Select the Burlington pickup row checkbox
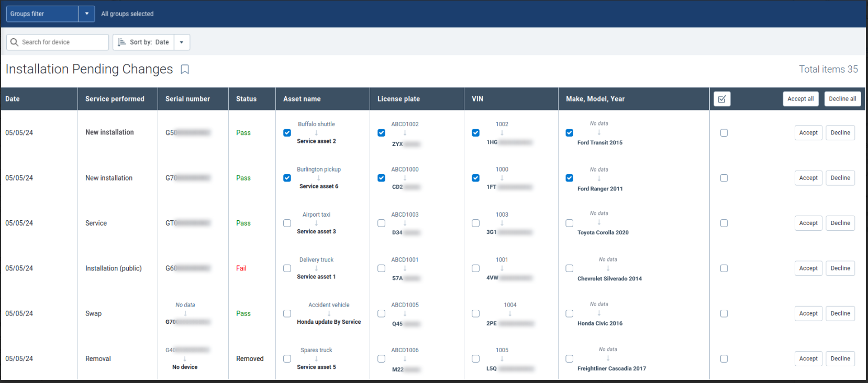Viewport: 868px width, 383px height. tap(724, 178)
